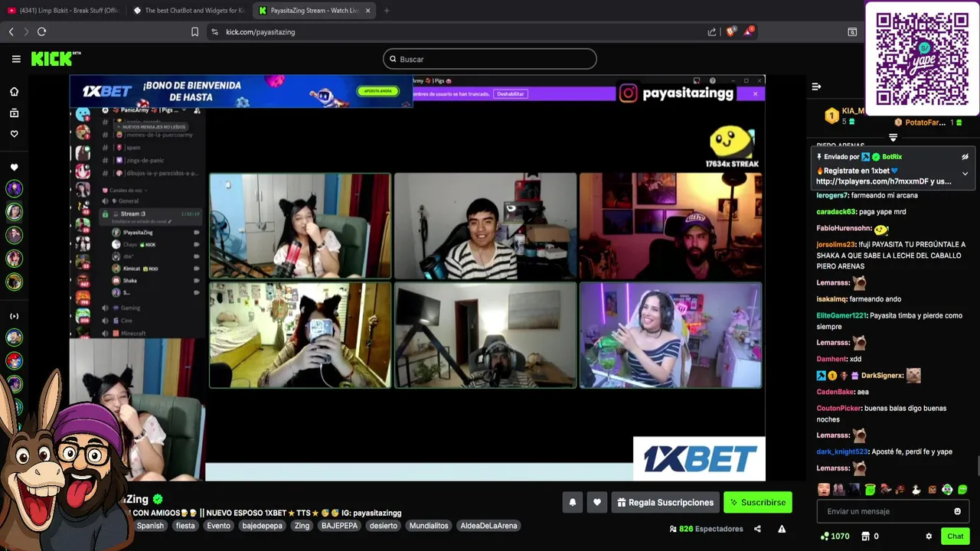
Task: Click the duck emote in quick bar
Action: click(916, 490)
